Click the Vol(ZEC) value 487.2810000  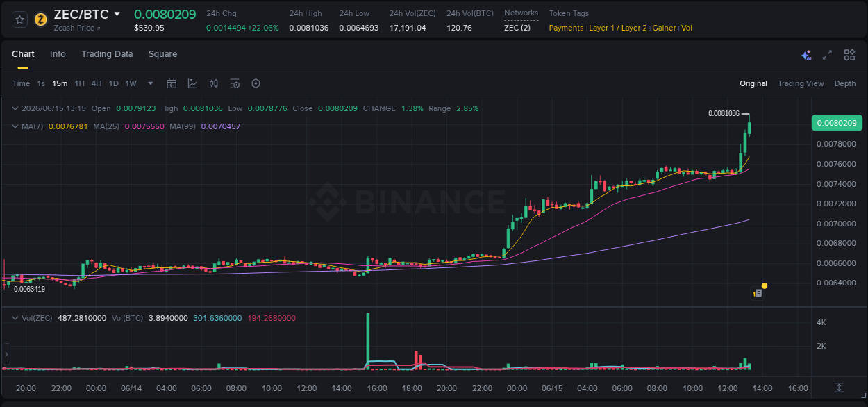(82, 318)
